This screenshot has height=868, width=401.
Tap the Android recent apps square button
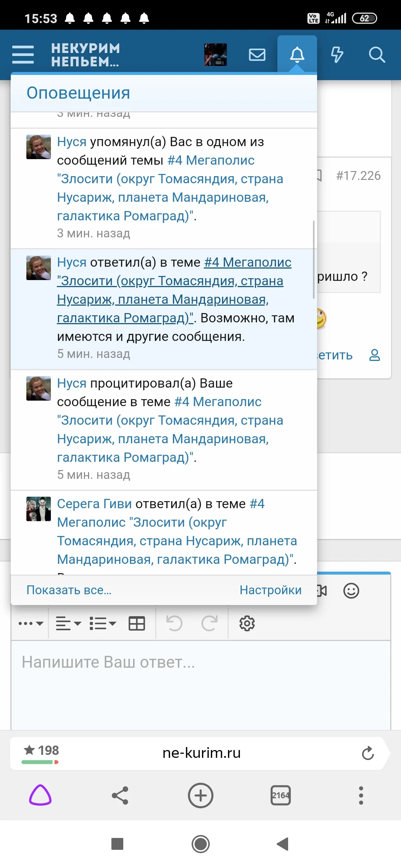(x=117, y=844)
